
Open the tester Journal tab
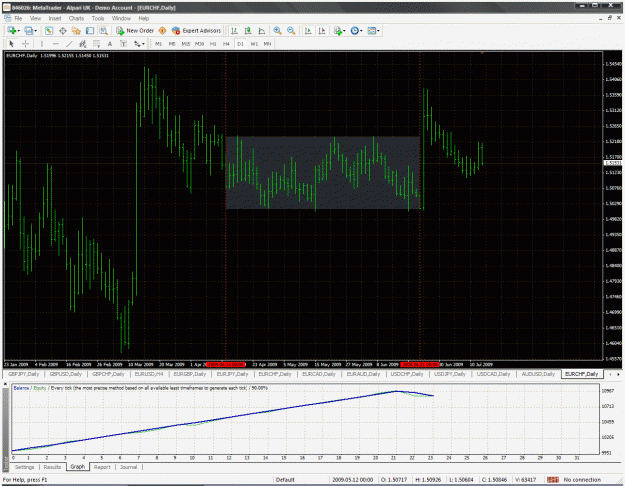[128, 467]
